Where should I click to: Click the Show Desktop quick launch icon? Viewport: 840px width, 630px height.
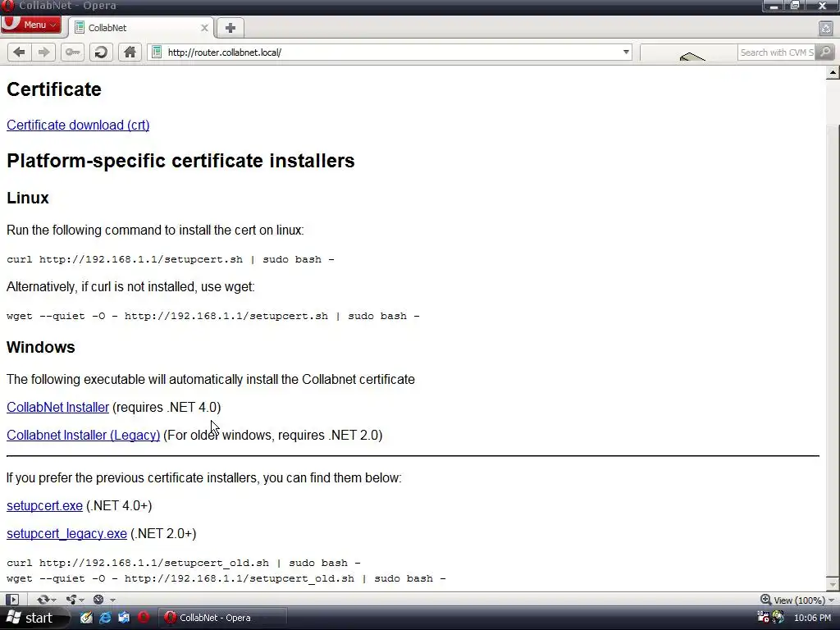click(x=124, y=618)
